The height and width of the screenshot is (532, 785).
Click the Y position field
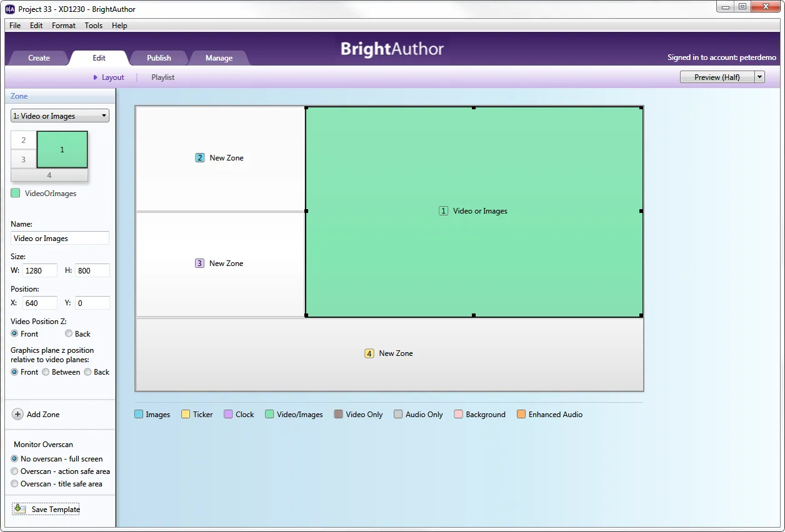coord(92,303)
